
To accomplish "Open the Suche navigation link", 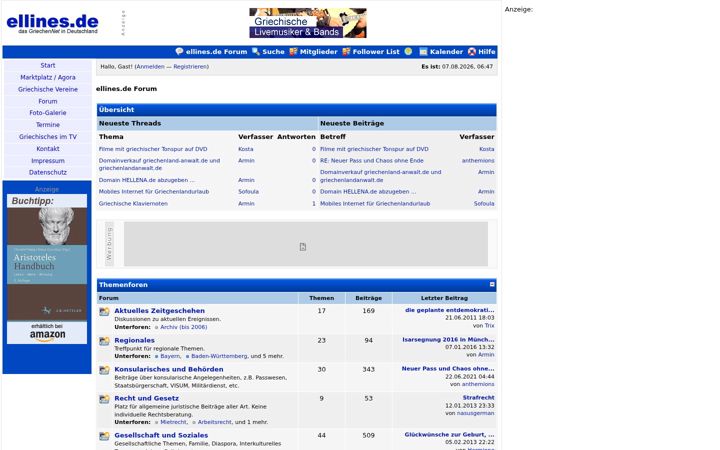I will pyautogui.click(x=273, y=51).
